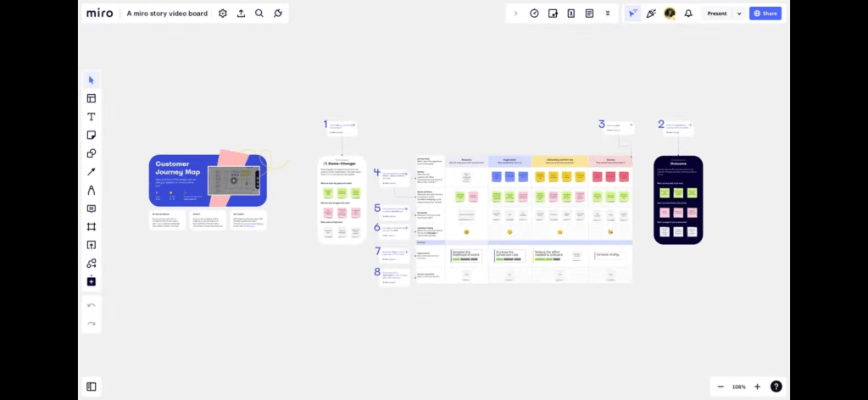868x400 pixels.
Task: Rename board title 'A miro story video board'
Action: coord(167,14)
